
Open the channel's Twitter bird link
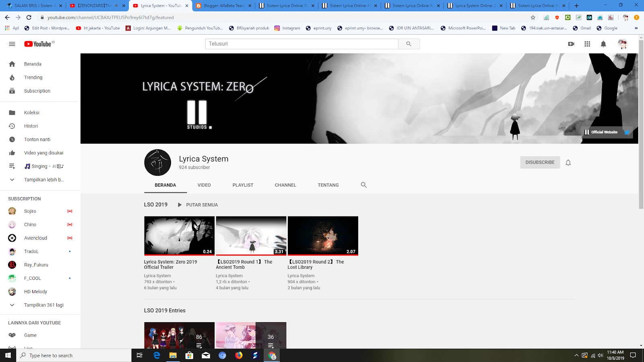click(x=627, y=132)
